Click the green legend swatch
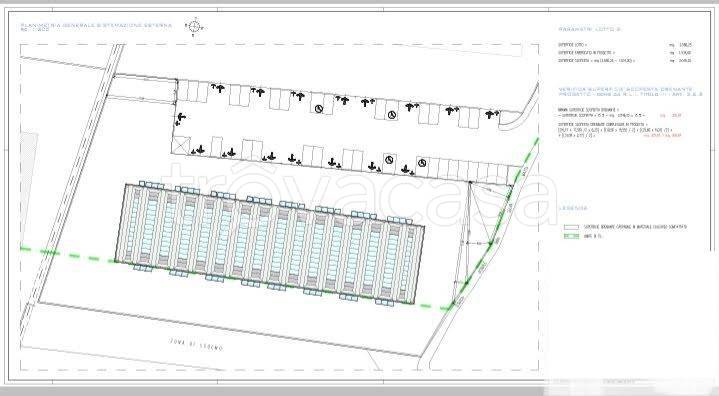719x396 pixels. coord(571,236)
